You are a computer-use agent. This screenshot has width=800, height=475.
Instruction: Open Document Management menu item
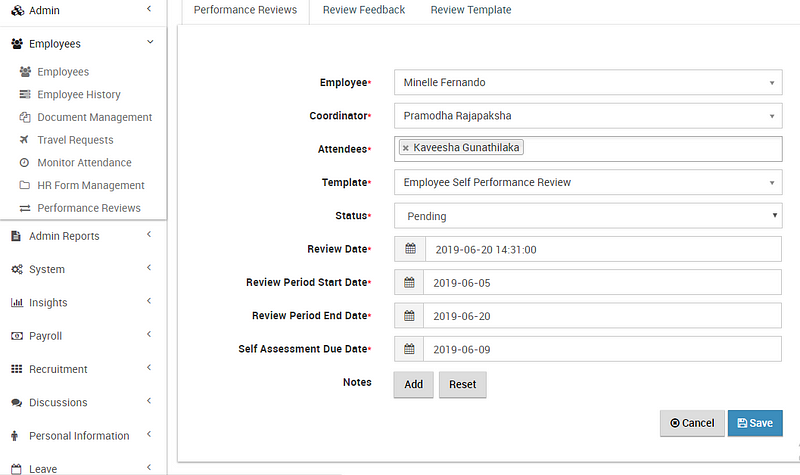(95, 117)
